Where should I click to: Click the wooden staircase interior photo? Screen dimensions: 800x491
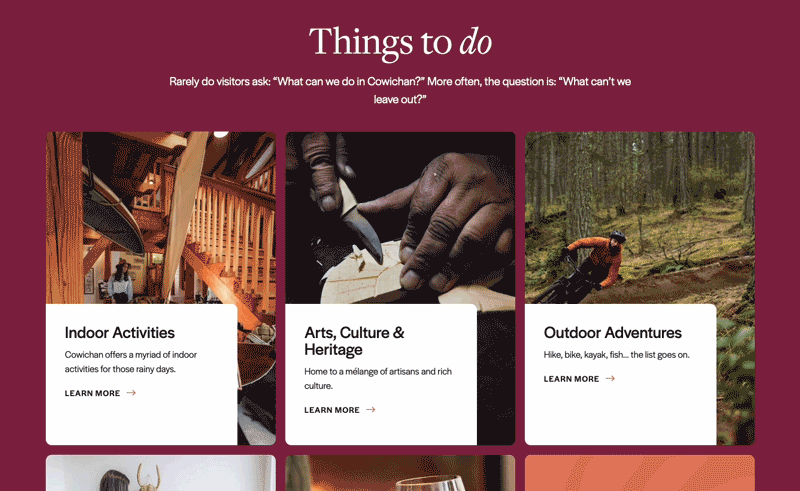[x=161, y=218]
